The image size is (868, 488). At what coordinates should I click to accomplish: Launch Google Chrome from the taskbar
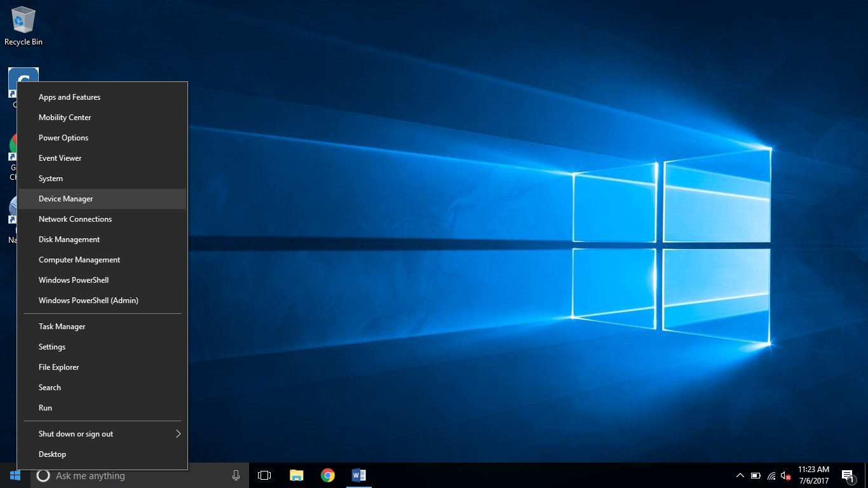[x=327, y=475]
